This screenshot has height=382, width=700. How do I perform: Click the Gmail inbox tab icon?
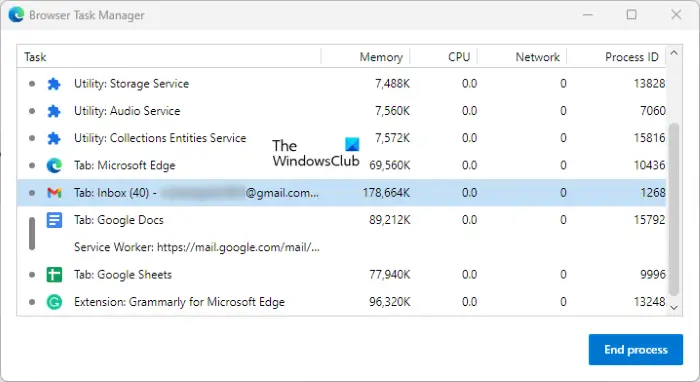pos(54,193)
